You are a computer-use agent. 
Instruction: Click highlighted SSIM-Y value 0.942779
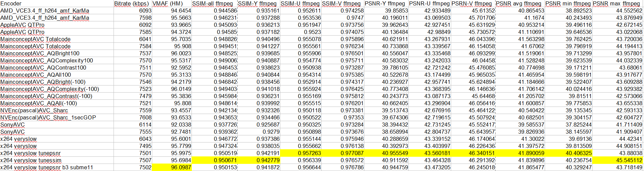259,160
